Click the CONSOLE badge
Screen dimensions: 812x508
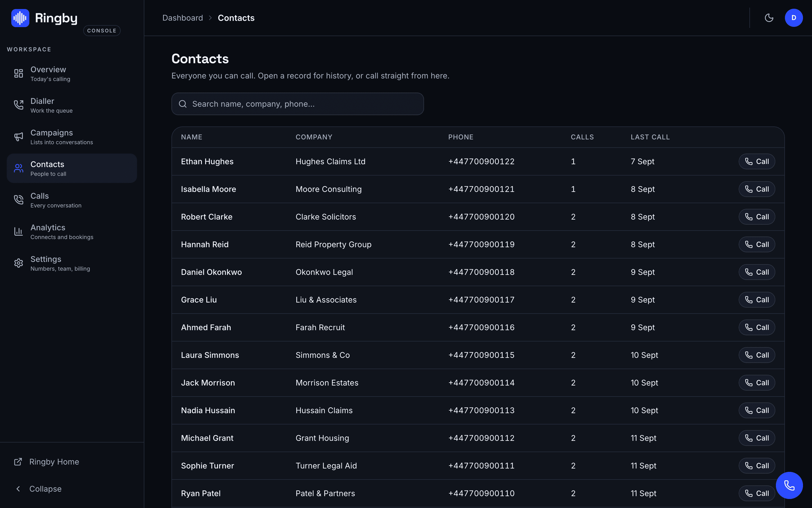(102, 30)
